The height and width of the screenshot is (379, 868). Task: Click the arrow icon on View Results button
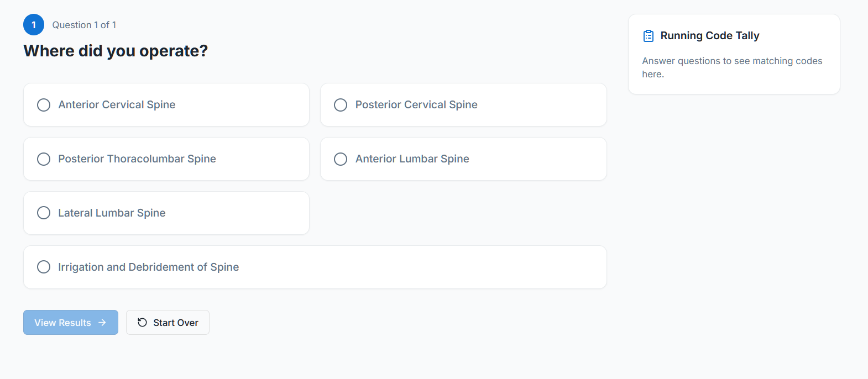click(103, 323)
